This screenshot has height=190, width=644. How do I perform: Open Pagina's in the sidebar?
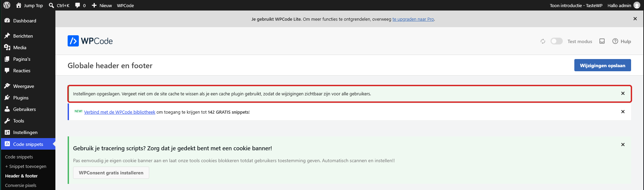click(x=28, y=59)
